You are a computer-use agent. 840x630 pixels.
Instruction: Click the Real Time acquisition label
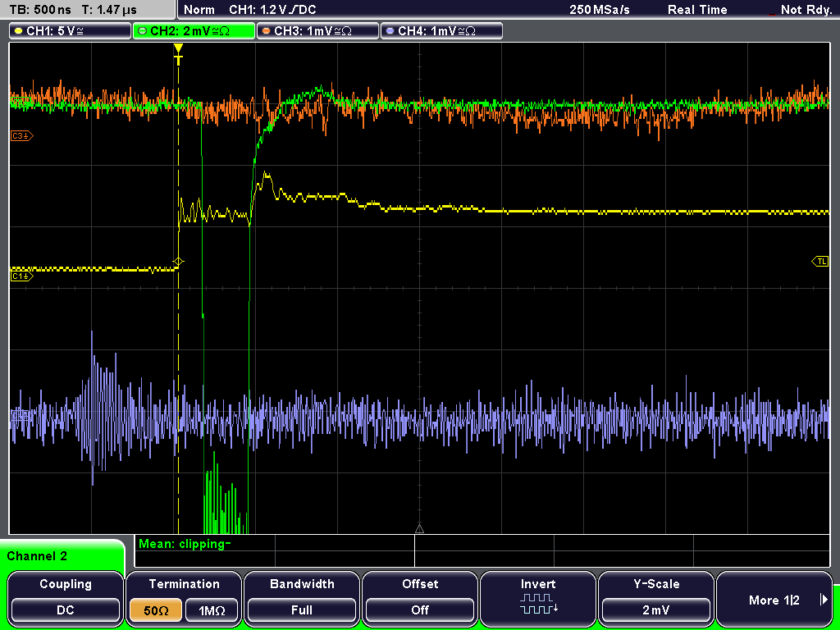[x=697, y=10]
